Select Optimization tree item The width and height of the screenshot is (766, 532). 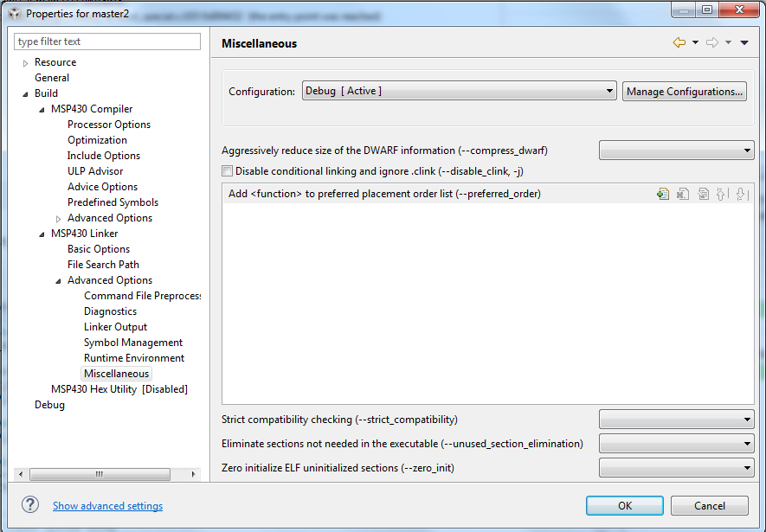coord(97,140)
